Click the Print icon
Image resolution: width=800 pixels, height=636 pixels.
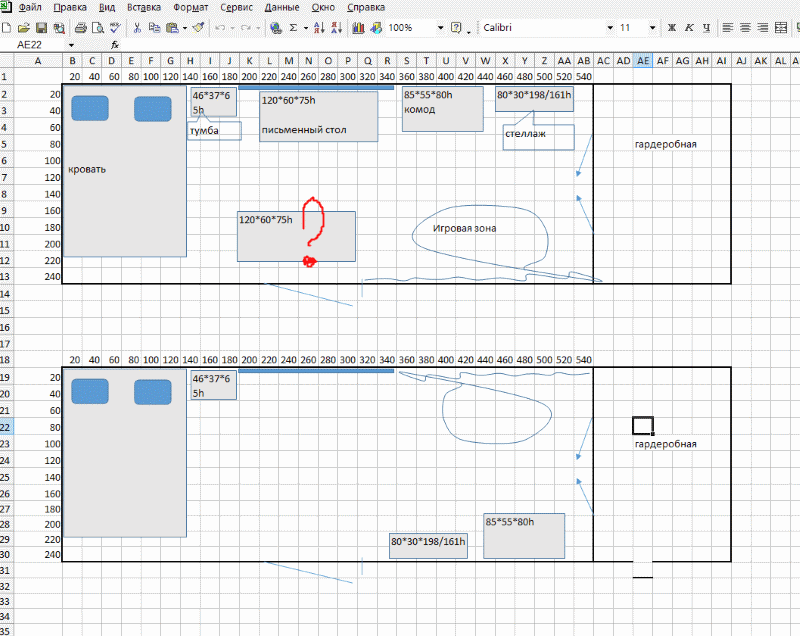coord(81,28)
